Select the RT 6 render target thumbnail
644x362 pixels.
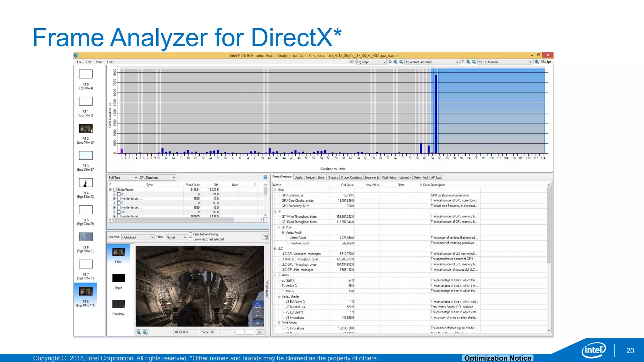(x=86, y=237)
